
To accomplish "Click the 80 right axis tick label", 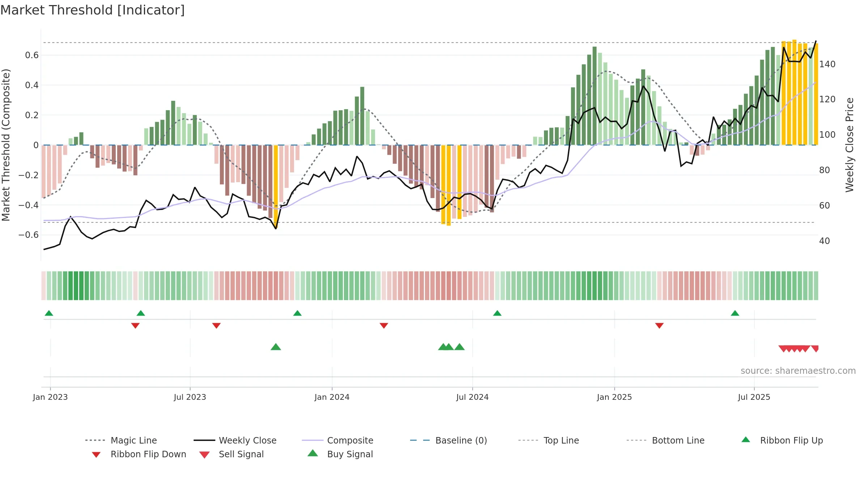I will [825, 170].
